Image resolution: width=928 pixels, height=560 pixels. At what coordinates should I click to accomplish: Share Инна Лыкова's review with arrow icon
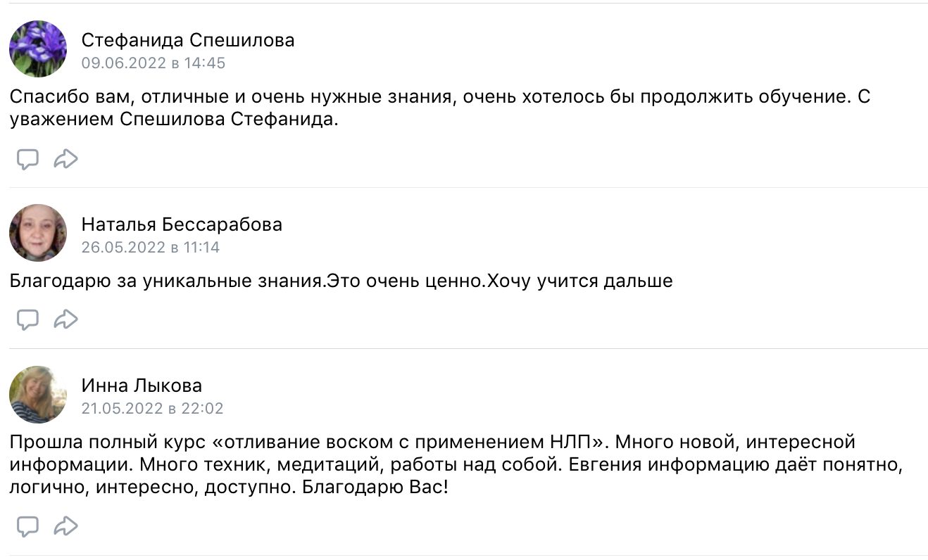coord(65,526)
